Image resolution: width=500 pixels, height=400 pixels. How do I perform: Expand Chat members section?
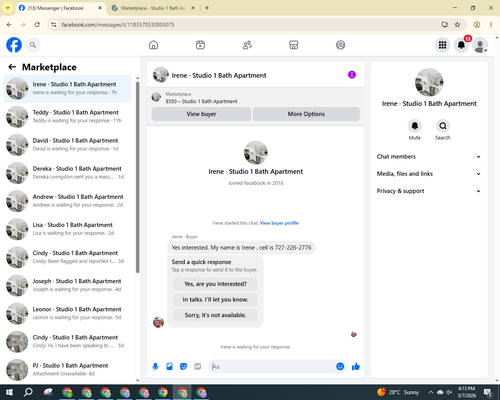point(429,157)
